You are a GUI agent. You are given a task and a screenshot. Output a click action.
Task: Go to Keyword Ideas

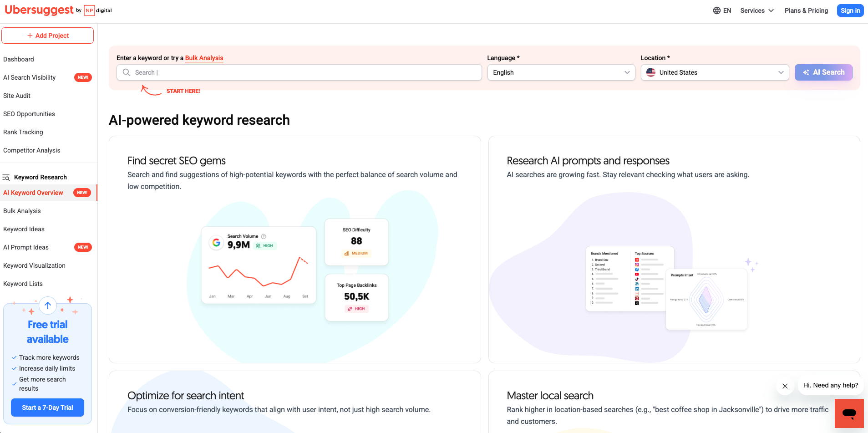(24, 229)
